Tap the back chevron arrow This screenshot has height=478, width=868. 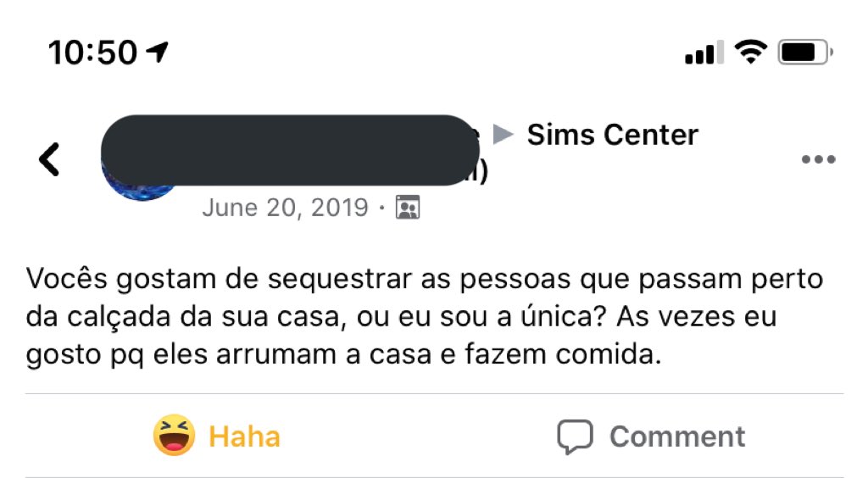pyautogui.click(x=49, y=159)
